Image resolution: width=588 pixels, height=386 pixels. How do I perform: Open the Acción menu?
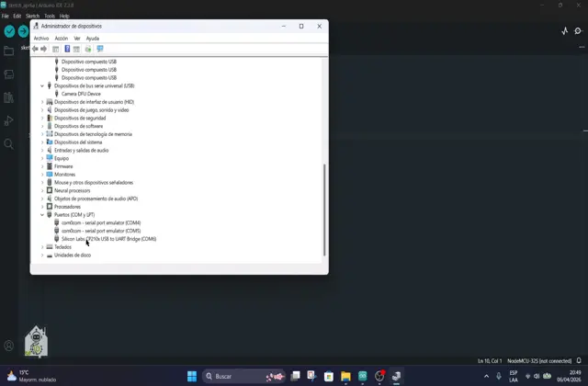(61, 39)
